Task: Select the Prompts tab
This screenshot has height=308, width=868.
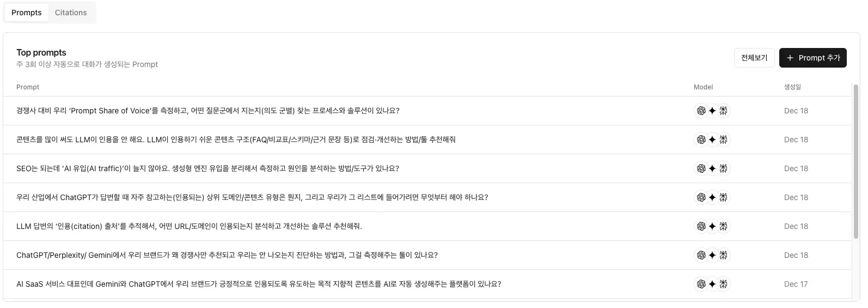Action: click(26, 13)
